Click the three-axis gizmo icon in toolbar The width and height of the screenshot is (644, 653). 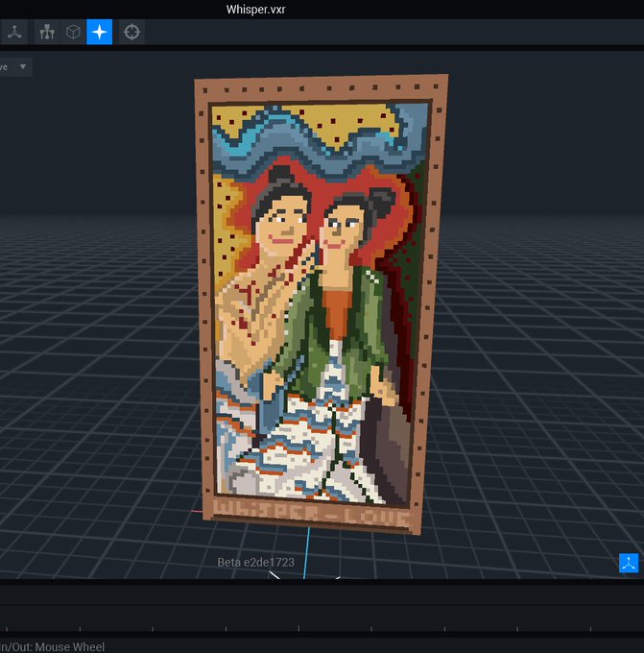pos(14,32)
